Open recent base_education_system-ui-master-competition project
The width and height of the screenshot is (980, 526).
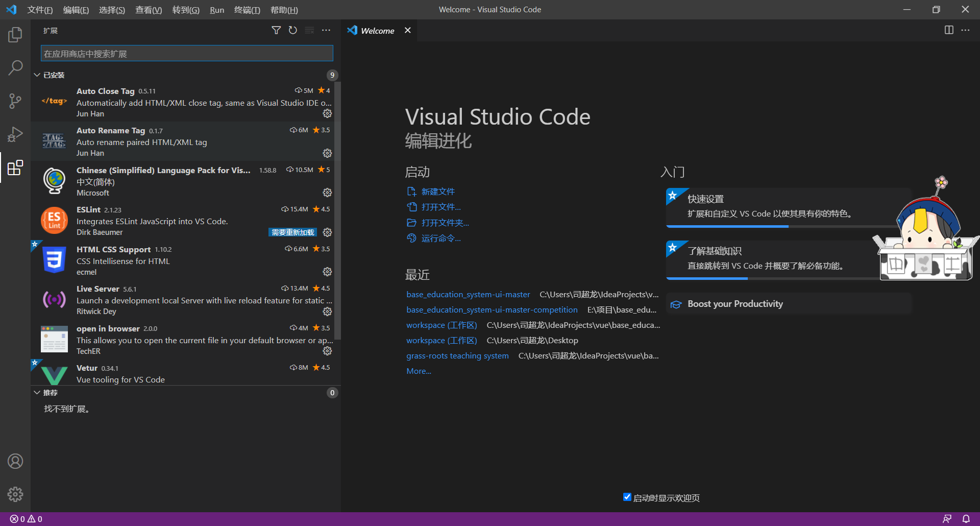pos(492,309)
